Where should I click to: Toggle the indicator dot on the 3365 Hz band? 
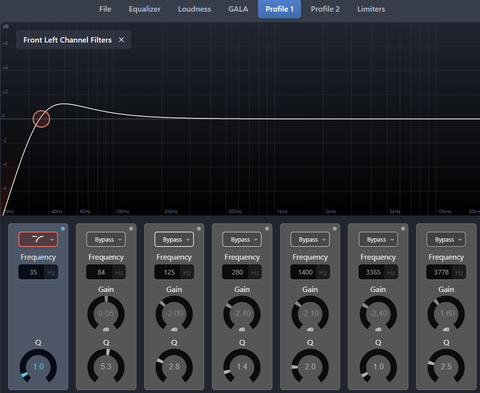pyautogui.click(x=403, y=229)
